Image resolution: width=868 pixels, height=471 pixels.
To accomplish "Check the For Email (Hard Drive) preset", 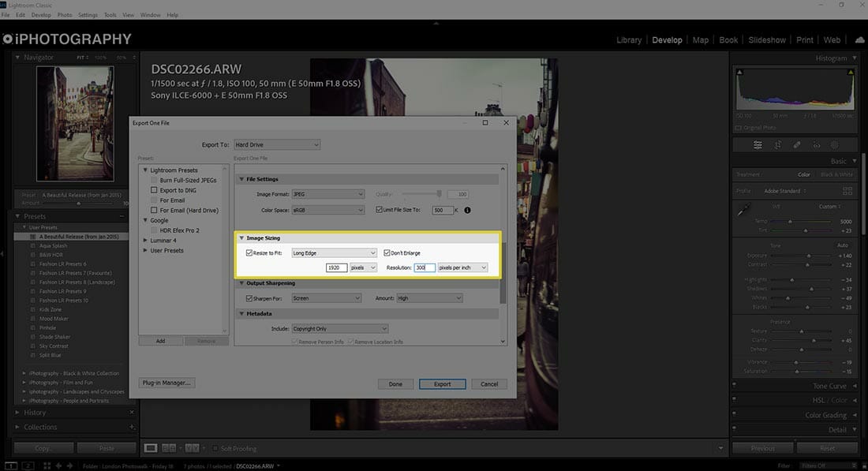I will tap(154, 211).
